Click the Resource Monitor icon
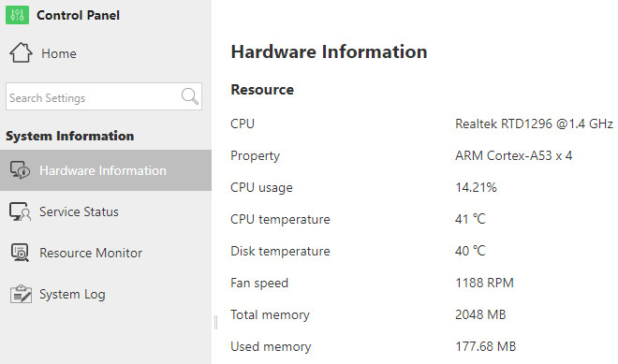Viewport: 618px width, 364px height. point(20,253)
